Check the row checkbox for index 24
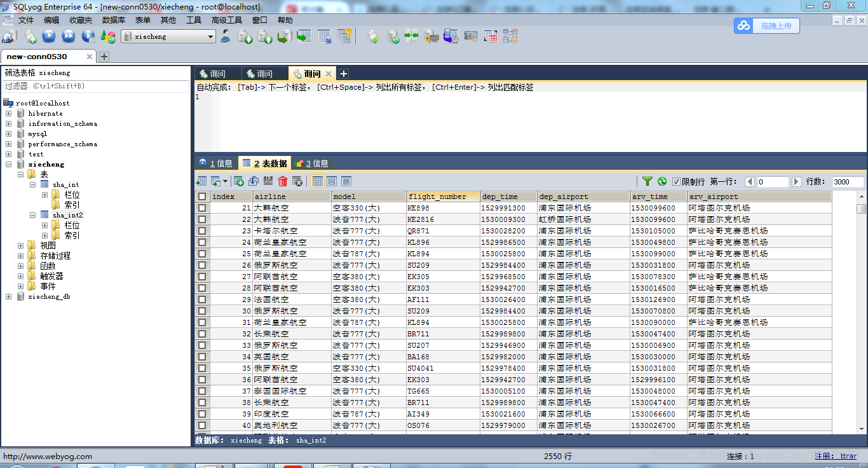The image size is (868, 468). click(202, 242)
